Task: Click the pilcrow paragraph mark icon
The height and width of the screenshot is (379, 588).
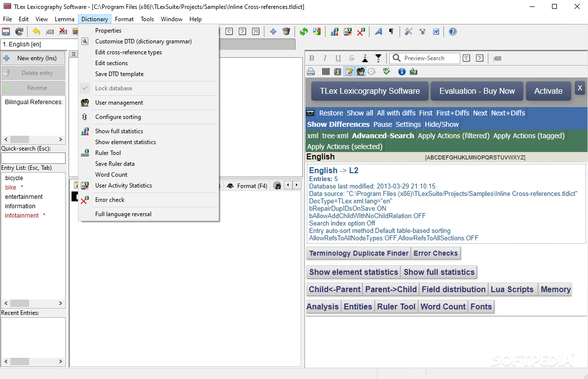Action: click(x=391, y=32)
